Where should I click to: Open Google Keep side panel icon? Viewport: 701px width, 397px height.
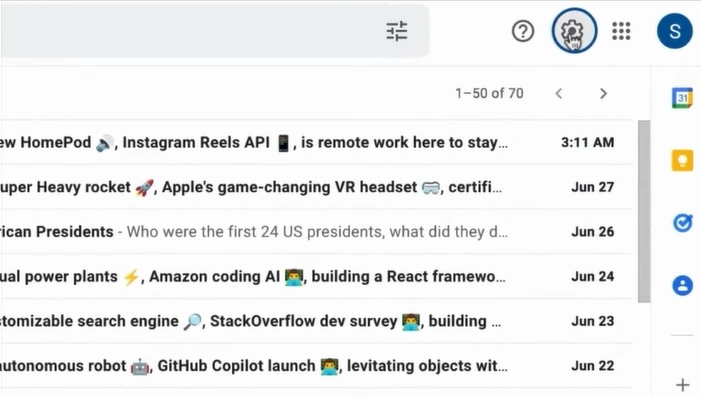682,160
